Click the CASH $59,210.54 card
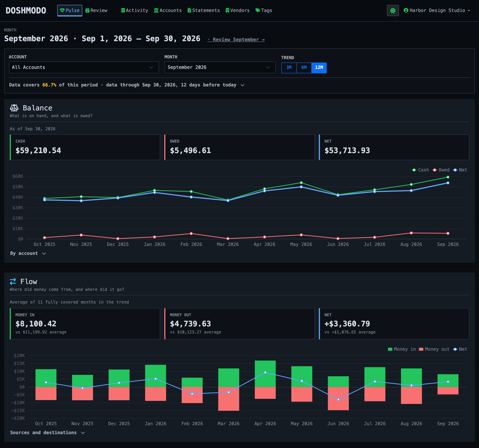The height and width of the screenshot is (448, 479). click(85, 147)
